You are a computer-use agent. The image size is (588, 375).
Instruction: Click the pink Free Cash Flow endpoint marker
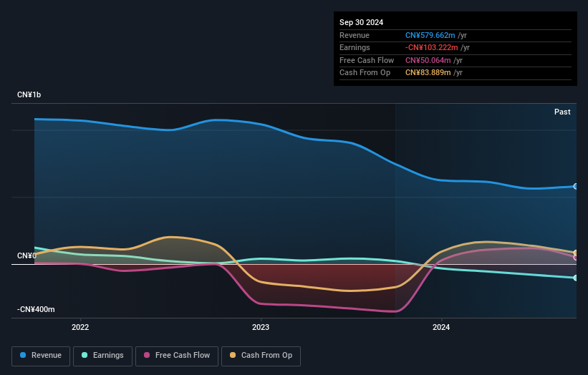click(x=575, y=258)
